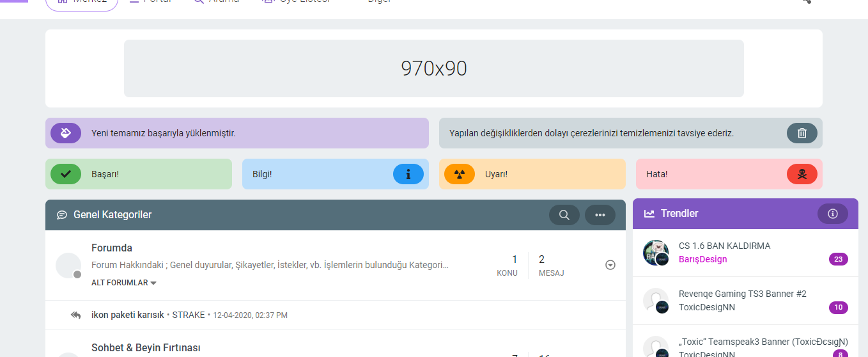Click the info button in the Trendler header
The image size is (868, 357).
pyautogui.click(x=833, y=214)
